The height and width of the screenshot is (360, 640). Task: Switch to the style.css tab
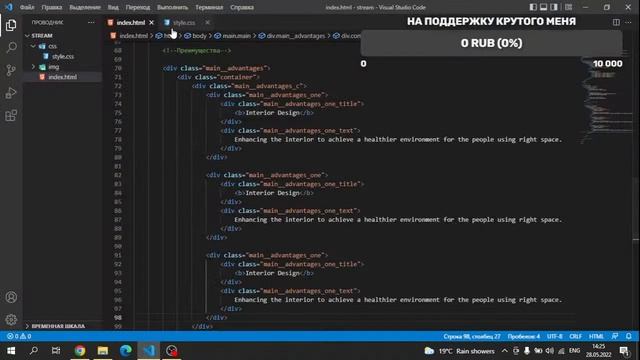pyautogui.click(x=184, y=22)
